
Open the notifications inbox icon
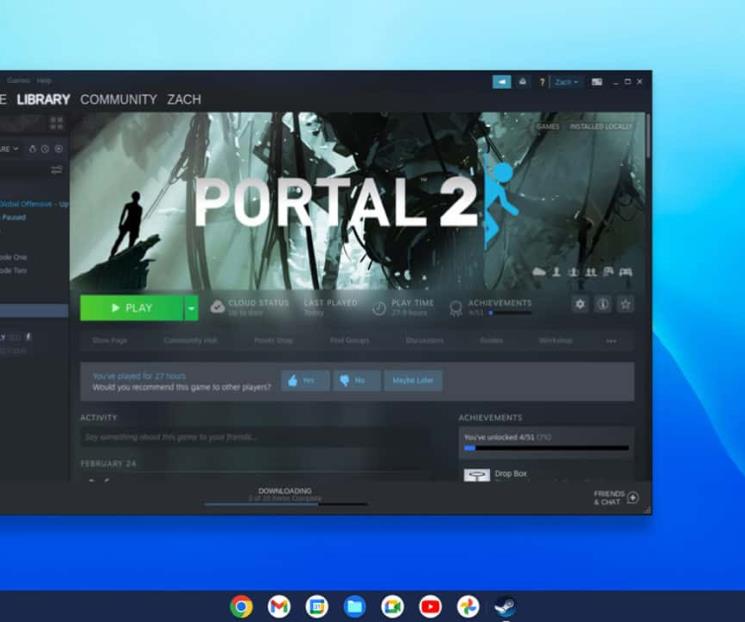point(523,82)
